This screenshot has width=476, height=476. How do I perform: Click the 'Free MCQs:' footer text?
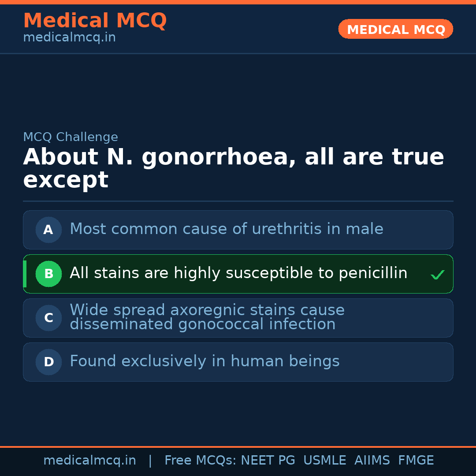click(x=201, y=461)
